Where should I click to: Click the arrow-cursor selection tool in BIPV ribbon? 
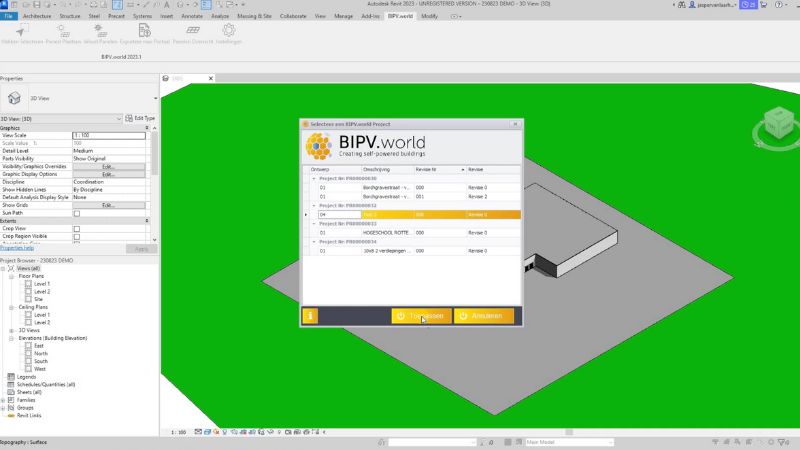pyautogui.click(x=21, y=31)
